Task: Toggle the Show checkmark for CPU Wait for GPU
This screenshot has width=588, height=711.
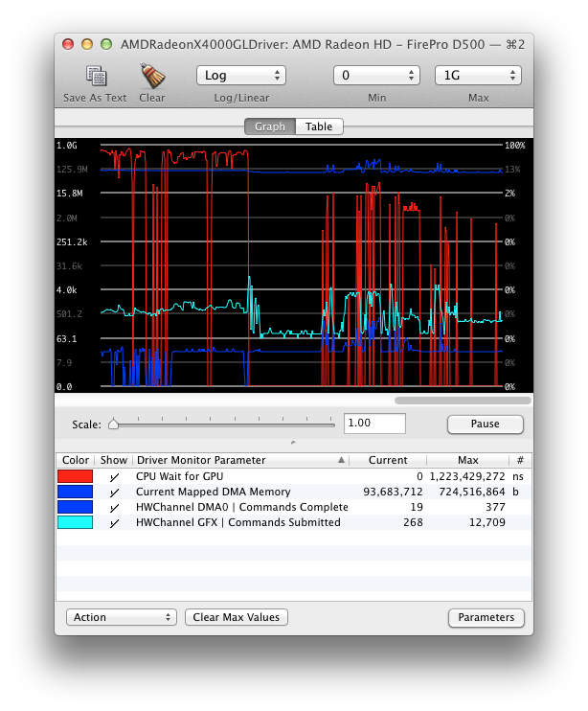Action: pos(114,476)
